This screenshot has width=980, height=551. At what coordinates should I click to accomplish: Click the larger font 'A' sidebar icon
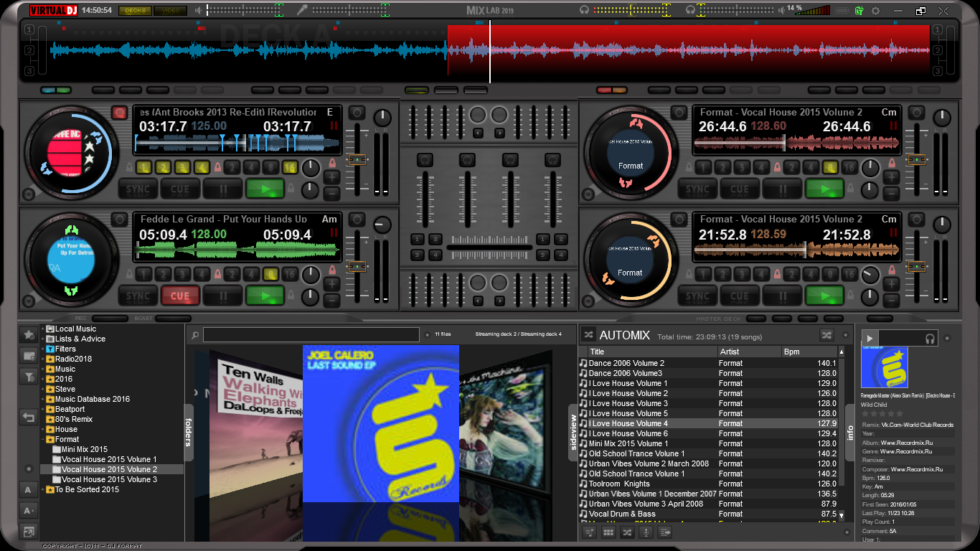pyautogui.click(x=29, y=490)
